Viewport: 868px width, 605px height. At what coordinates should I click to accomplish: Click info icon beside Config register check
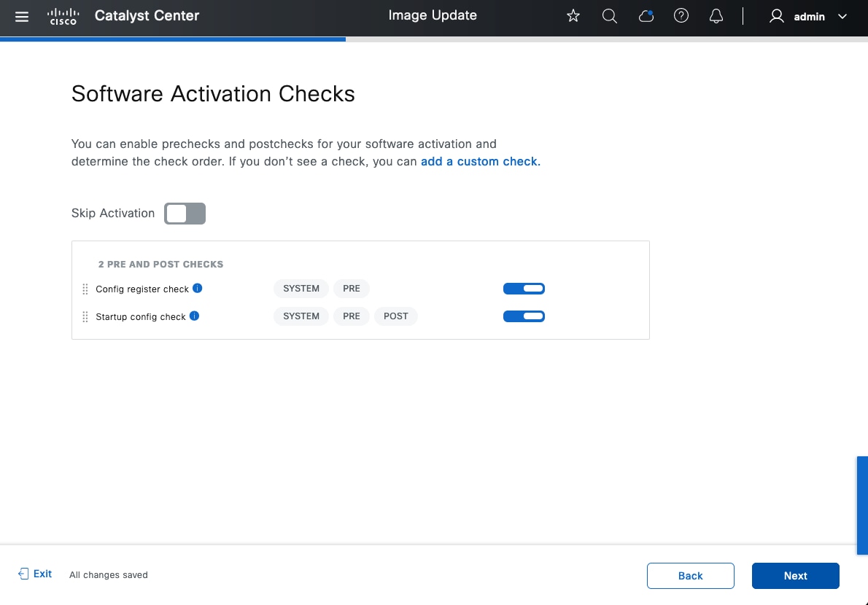[x=197, y=289]
